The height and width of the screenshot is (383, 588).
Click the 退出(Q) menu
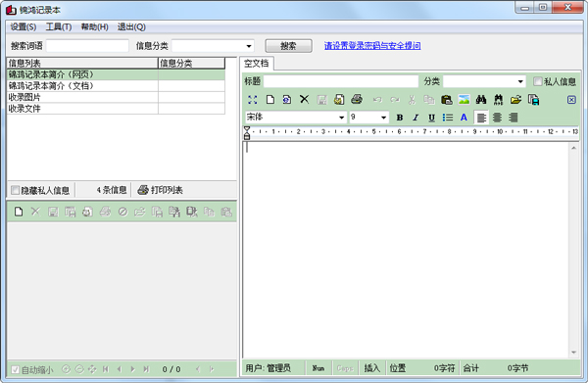pos(131,27)
